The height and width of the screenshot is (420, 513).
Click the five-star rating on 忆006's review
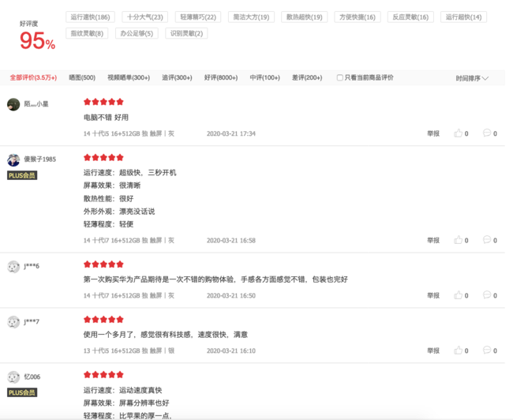(103, 374)
